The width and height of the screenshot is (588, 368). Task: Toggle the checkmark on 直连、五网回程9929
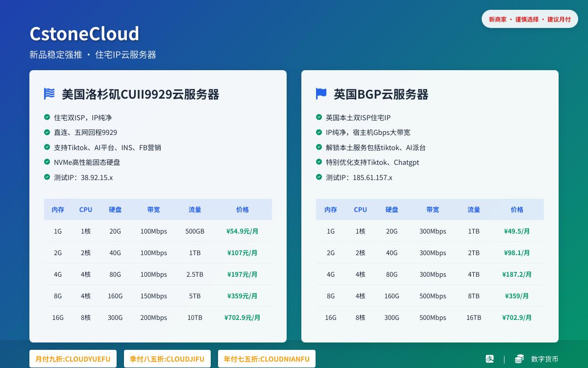(x=47, y=132)
